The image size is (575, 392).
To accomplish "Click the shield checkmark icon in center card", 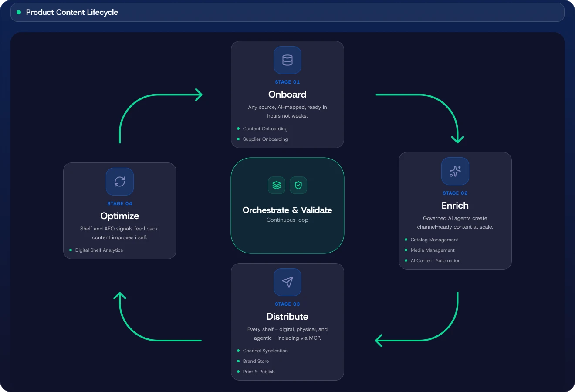I will [298, 185].
